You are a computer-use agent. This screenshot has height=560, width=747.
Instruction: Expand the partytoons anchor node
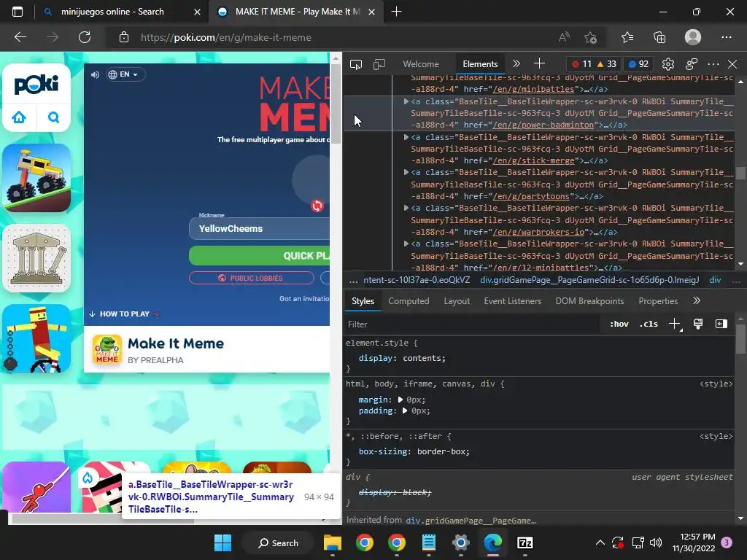[406, 172]
